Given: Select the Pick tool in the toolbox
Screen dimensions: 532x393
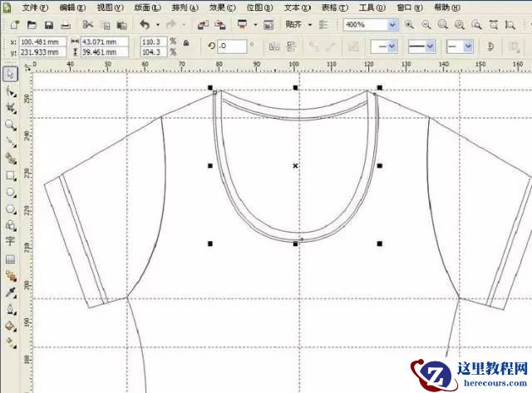Looking at the screenshot, I should (11, 74).
